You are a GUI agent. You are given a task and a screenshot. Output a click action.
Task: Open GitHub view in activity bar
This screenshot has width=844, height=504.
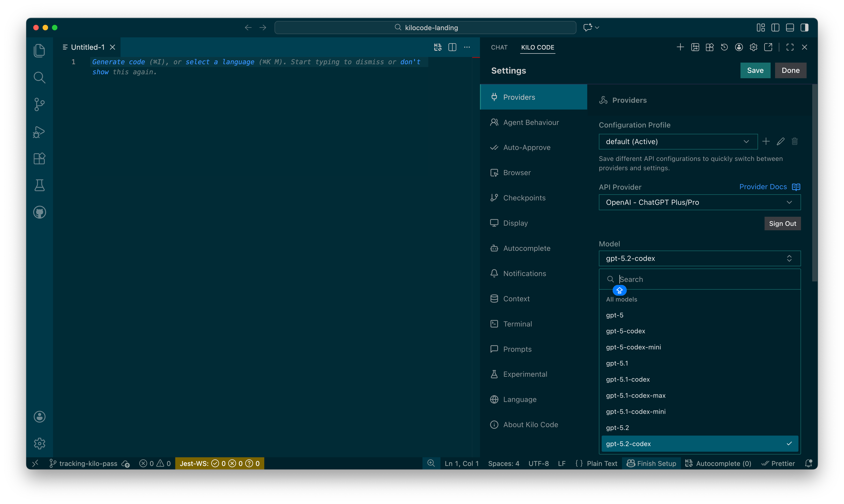(39, 212)
